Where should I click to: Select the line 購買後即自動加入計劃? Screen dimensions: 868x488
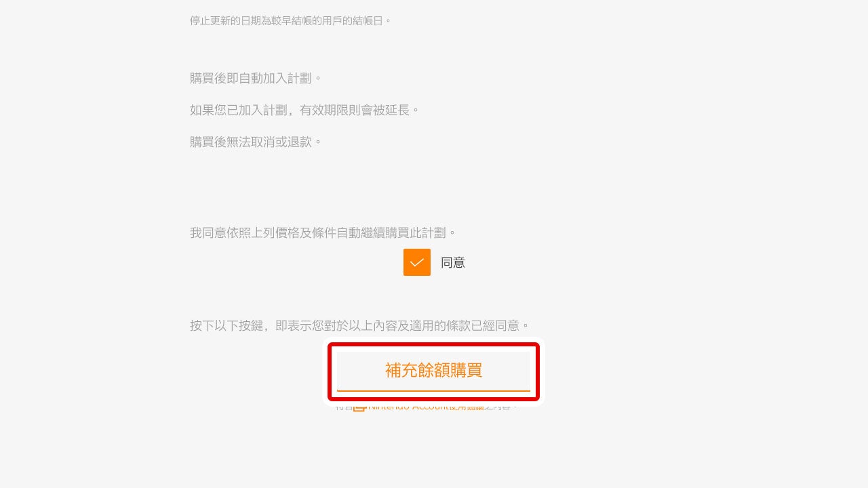(x=256, y=78)
